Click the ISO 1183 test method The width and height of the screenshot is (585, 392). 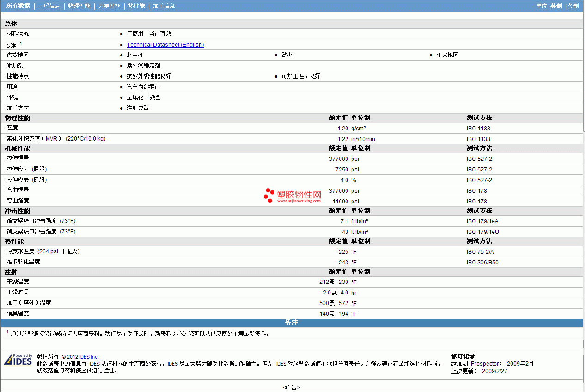coord(478,129)
